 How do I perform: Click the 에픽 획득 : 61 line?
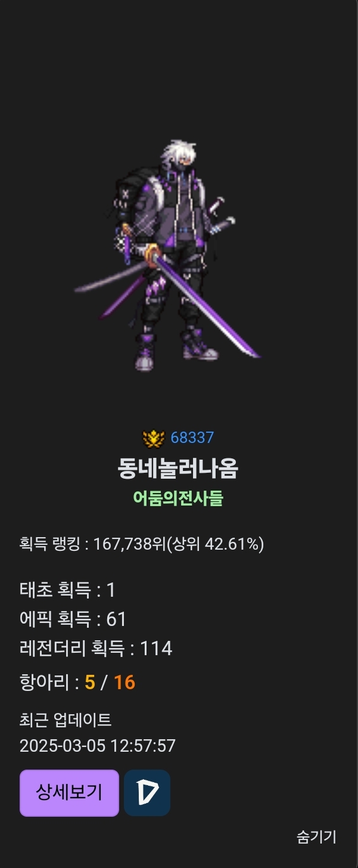[73, 619]
